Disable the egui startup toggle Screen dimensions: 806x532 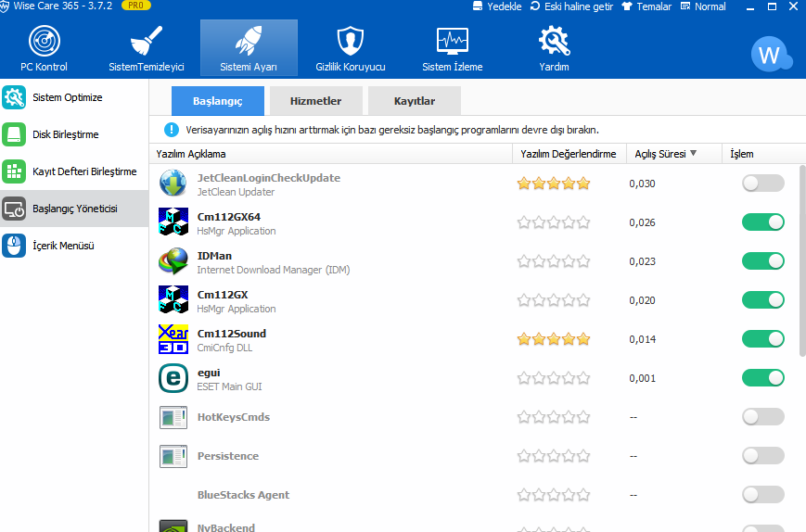(x=762, y=378)
